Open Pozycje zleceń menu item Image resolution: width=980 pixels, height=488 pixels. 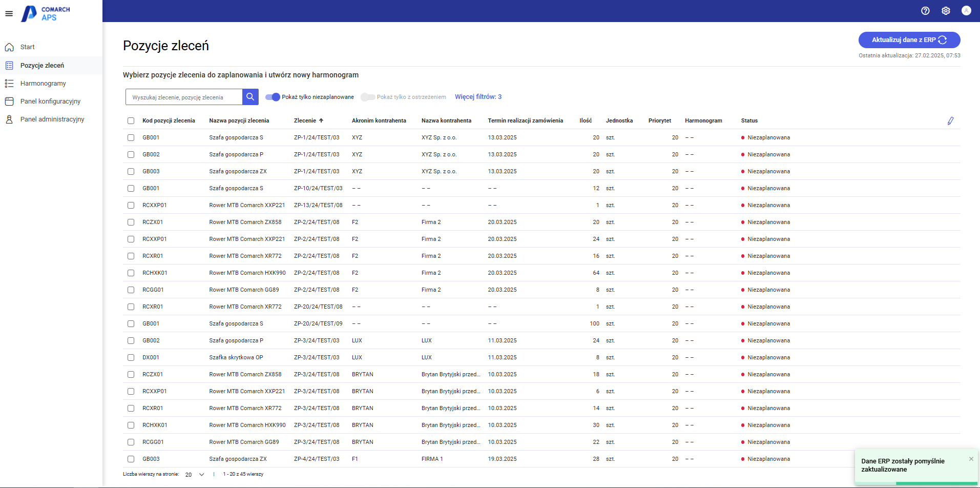coord(42,66)
